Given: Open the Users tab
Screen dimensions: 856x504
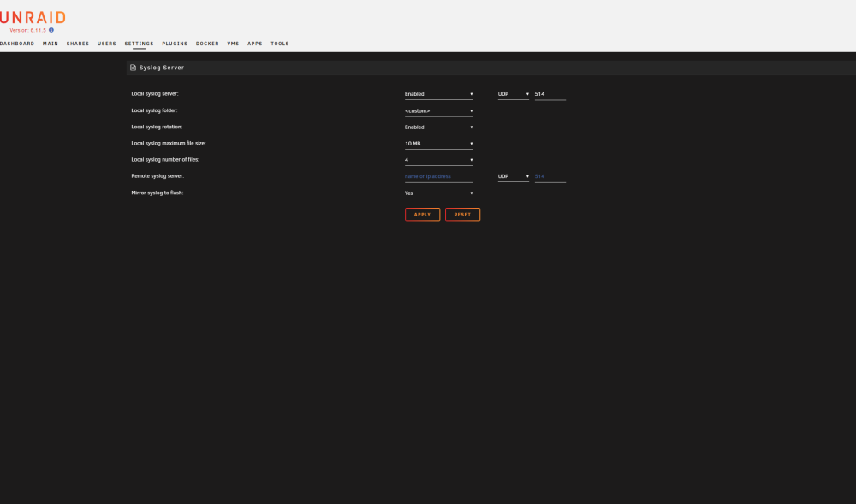Looking at the screenshot, I should (x=106, y=44).
